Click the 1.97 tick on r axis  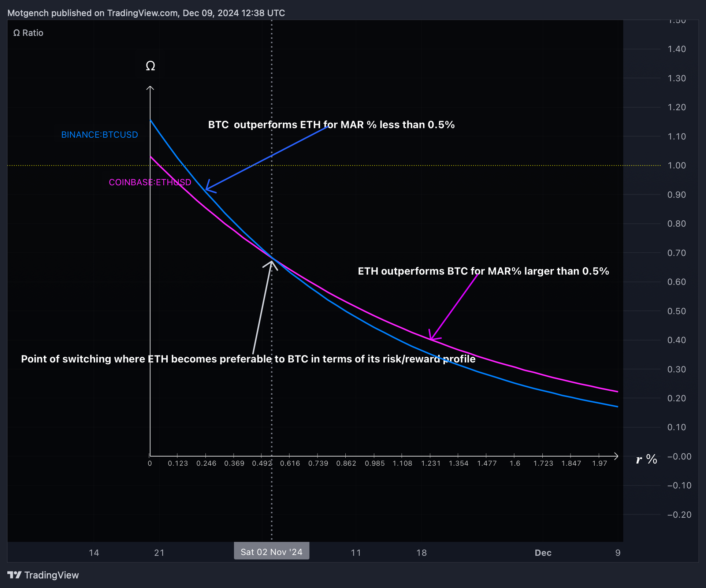600,464
